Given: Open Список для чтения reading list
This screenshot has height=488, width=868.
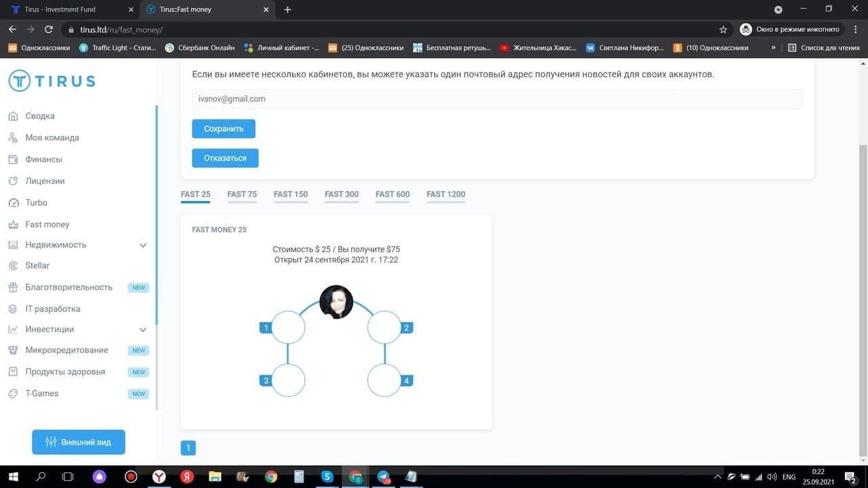Looking at the screenshot, I should tap(824, 47).
